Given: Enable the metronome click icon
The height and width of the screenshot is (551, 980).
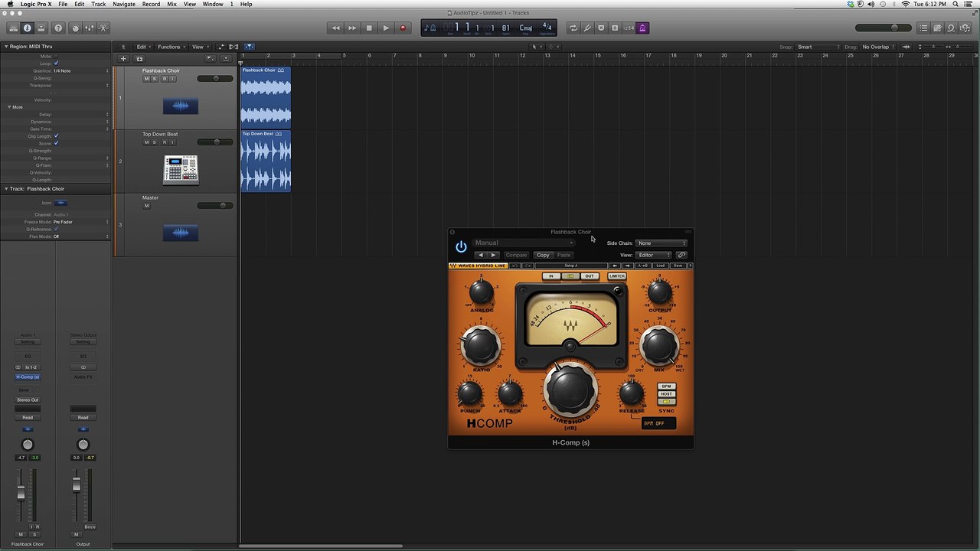Looking at the screenshot, I should click(642, 28).
